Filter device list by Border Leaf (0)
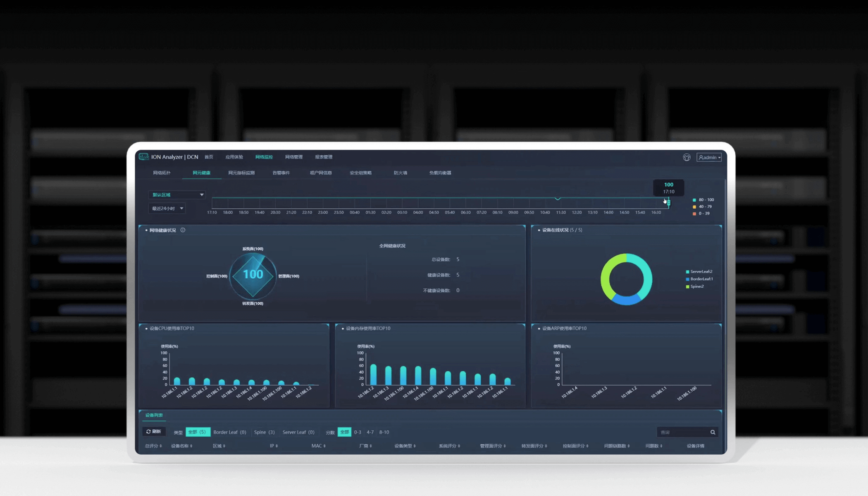This screenshot has width=868, height=496. (229, 432)
